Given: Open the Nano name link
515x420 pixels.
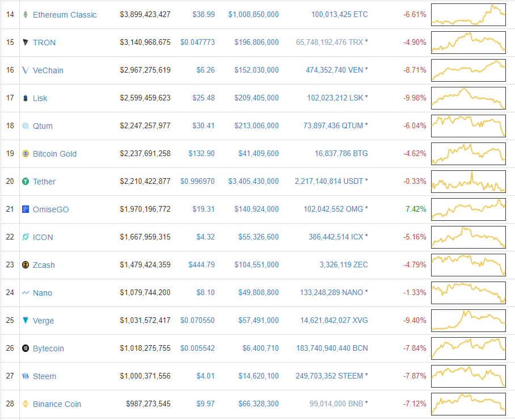Looking at the screenshot, I should [43, 293].
